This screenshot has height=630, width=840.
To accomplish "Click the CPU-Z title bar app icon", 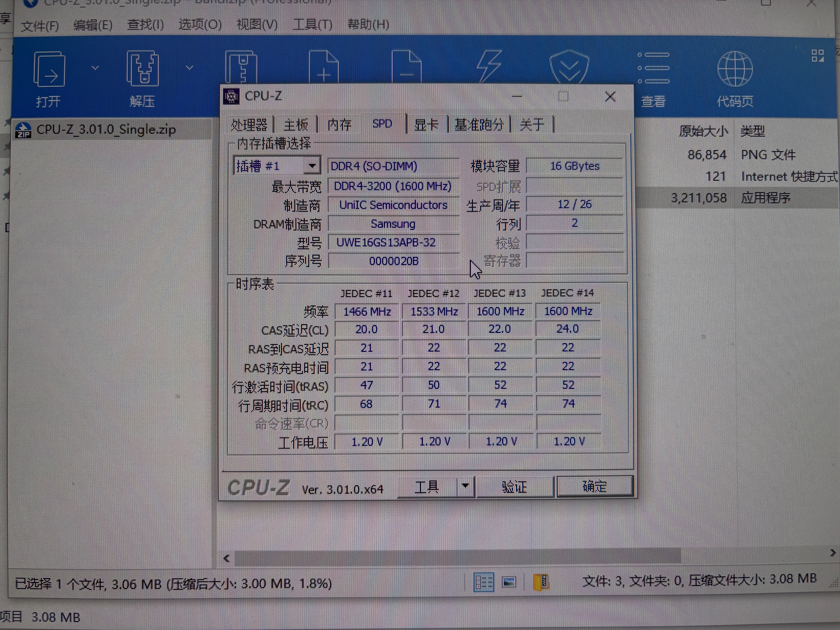I will [x=231, y=96].
